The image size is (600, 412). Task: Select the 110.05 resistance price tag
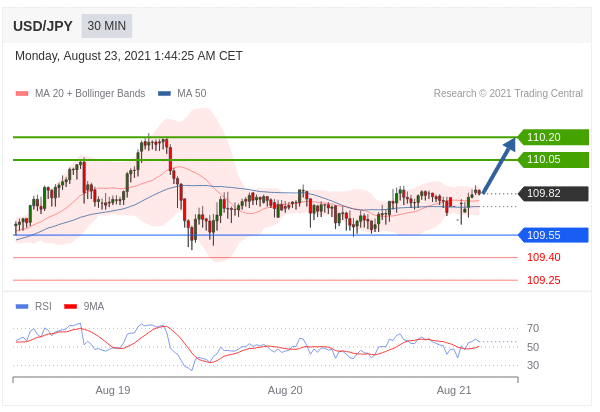(553, 160)
